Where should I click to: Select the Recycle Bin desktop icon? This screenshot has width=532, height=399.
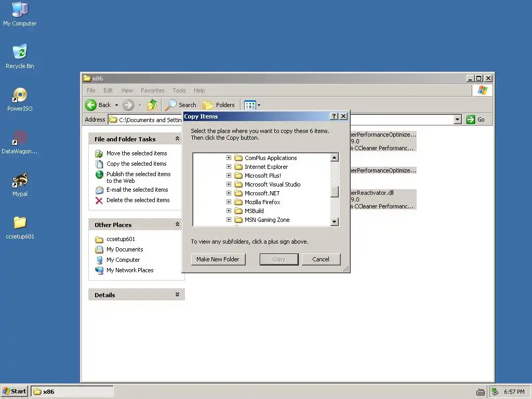(20, 56)
